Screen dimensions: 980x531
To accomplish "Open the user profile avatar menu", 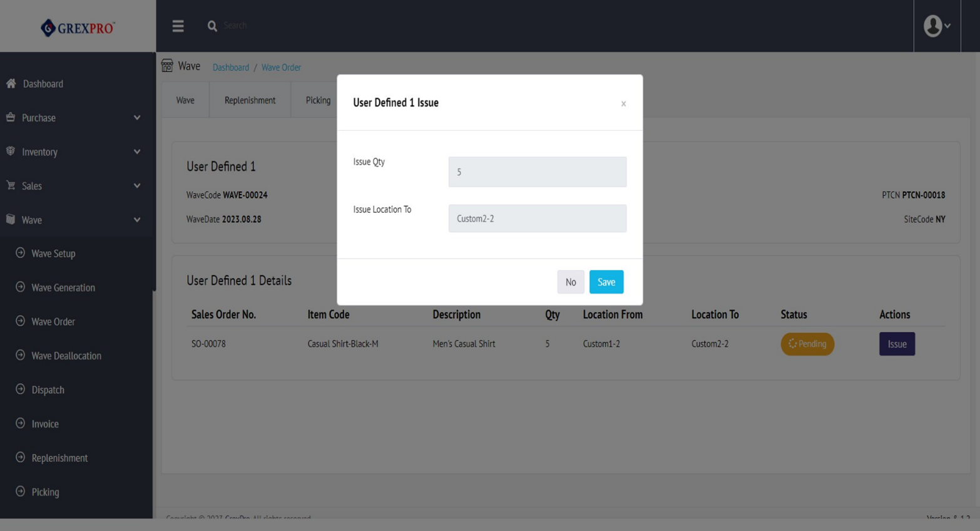I will point(936,26).
